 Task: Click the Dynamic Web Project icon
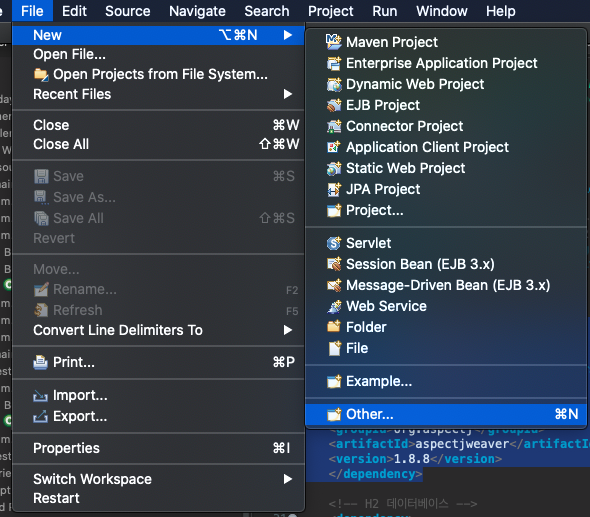(334, 84)
